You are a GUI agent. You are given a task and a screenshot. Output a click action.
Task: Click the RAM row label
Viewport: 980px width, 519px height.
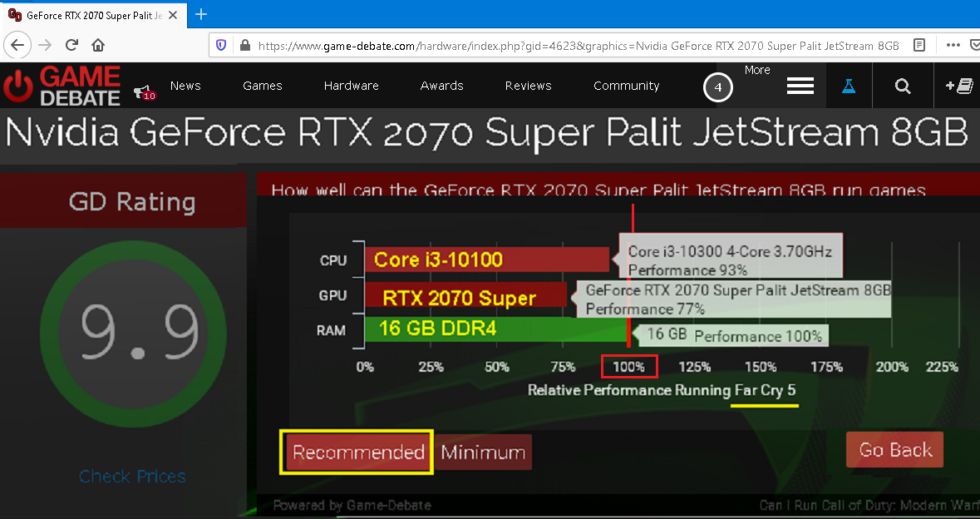click(332, 330)
